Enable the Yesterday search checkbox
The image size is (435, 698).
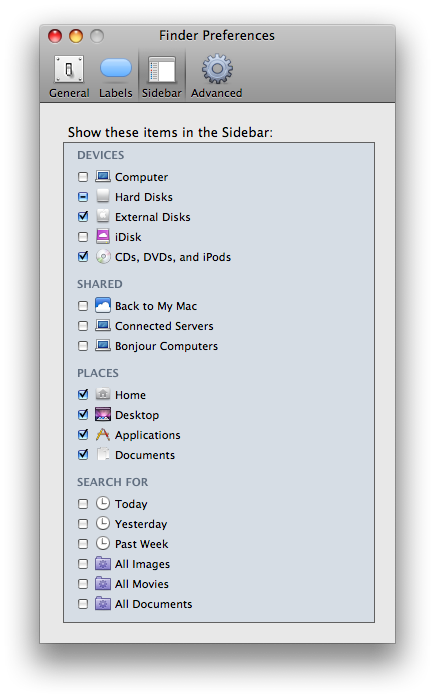[x=83, y=524]
